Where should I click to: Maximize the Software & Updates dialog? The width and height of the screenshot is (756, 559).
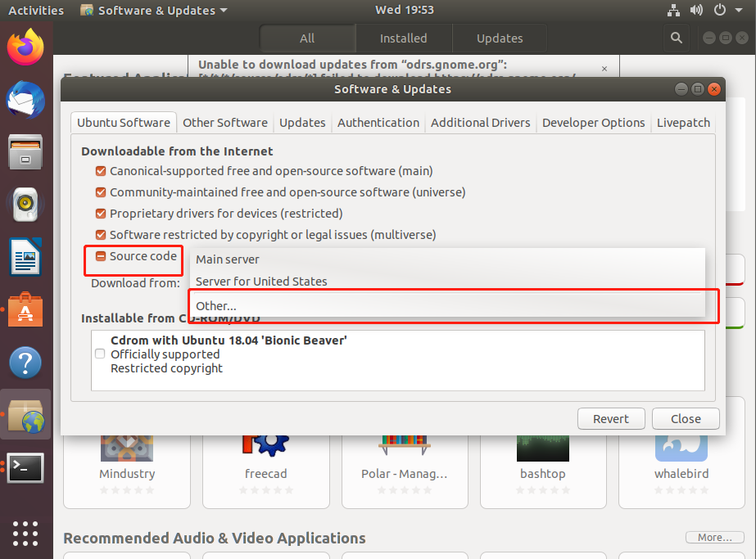[x=698, y=89]
